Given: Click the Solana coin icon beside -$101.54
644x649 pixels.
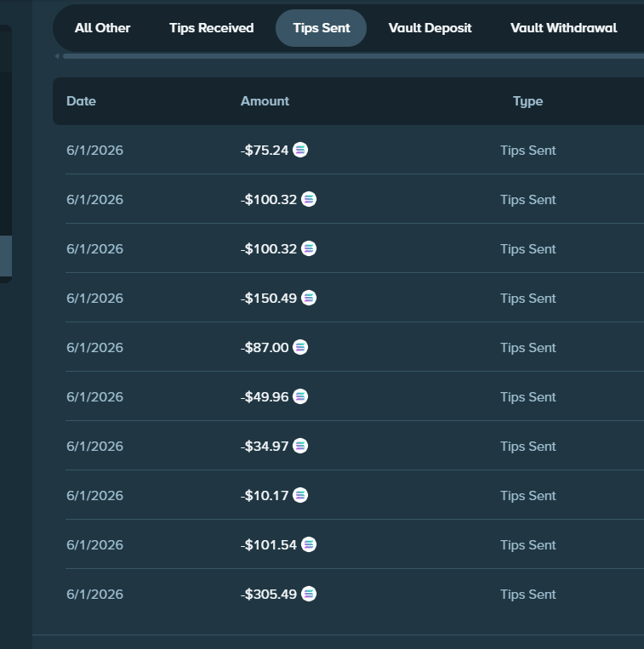Looking at the screenshot, I should [309, 544].
